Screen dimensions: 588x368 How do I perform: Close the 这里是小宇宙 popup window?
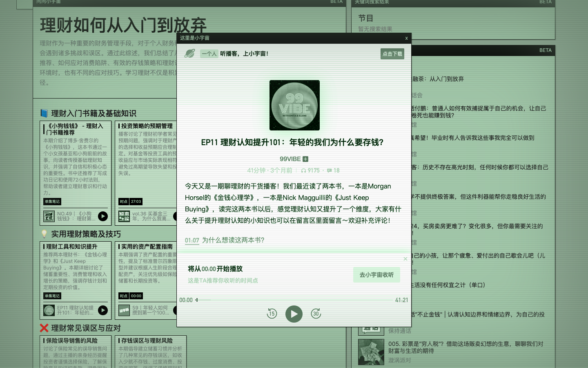pyautogui.click(x=406, y=38)
